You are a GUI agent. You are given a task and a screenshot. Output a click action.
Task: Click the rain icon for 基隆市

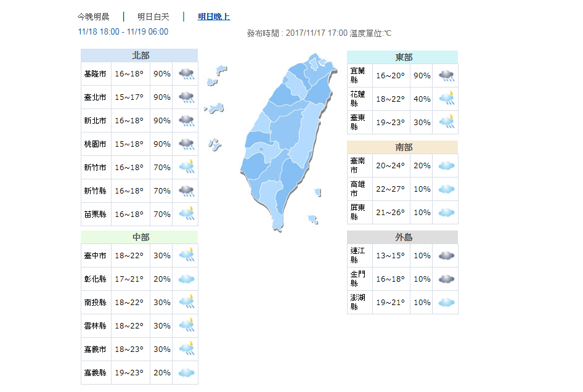186,73
